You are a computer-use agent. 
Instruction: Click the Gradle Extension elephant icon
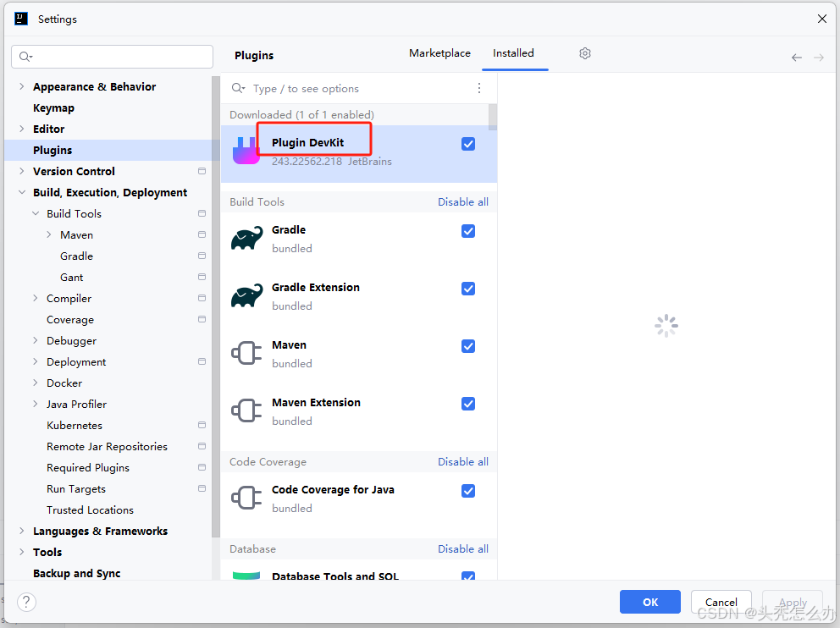(247, 295)
